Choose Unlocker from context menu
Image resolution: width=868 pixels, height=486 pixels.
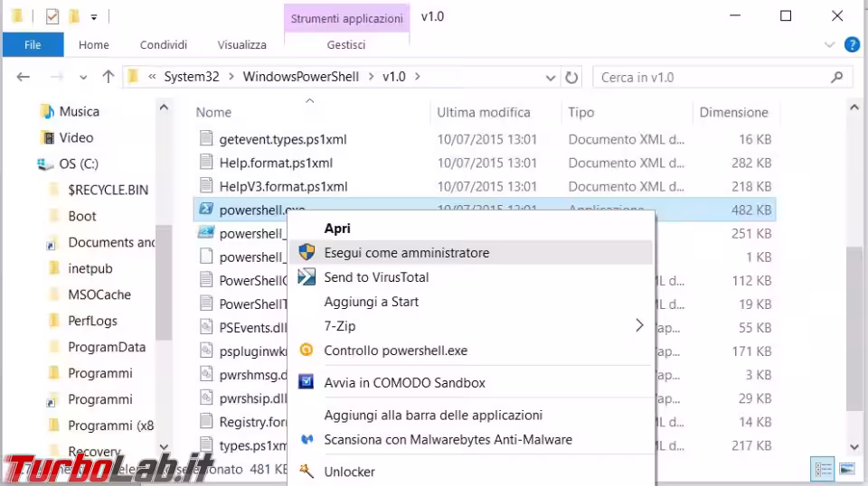coord(349,472)
